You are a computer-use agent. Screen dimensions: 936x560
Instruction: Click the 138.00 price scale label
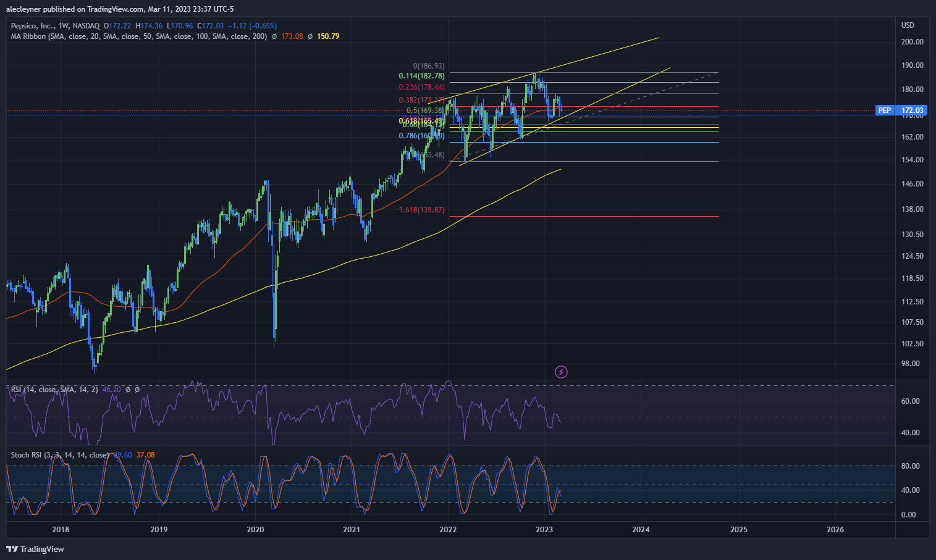coord(913,209)
